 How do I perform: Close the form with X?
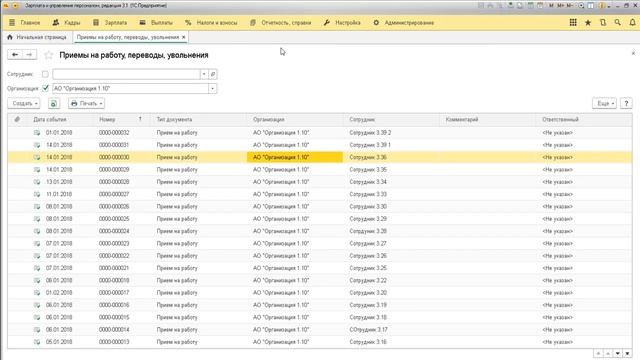tap(633, 53)
